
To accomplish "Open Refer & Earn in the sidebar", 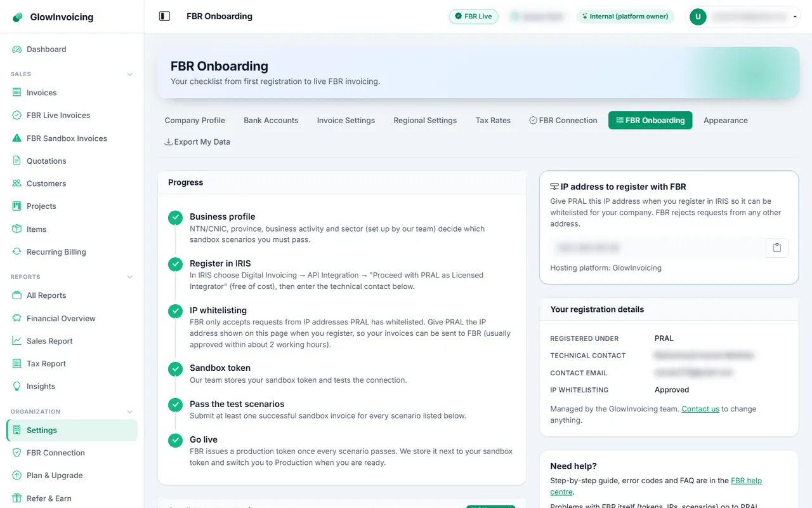I will (72, 498).
